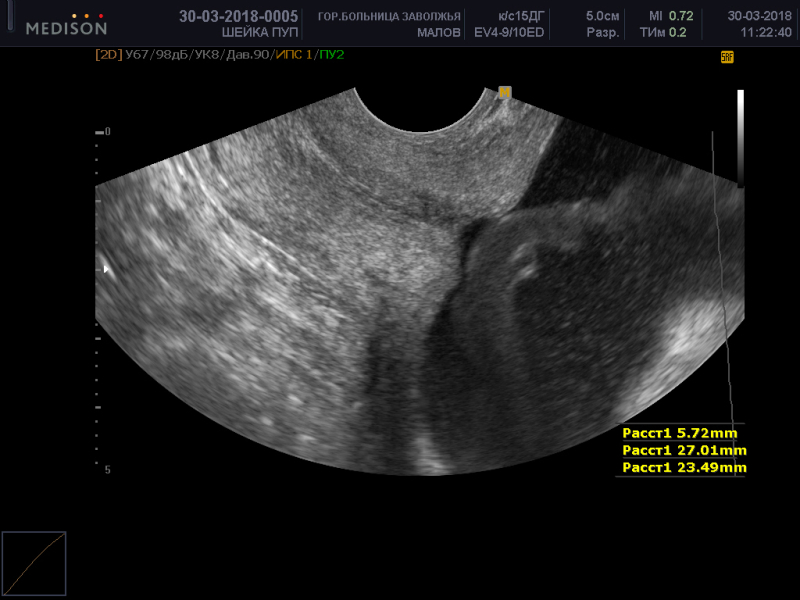
Task: Click the orange M probe orientation marker
Action: [x=504, y=92]
